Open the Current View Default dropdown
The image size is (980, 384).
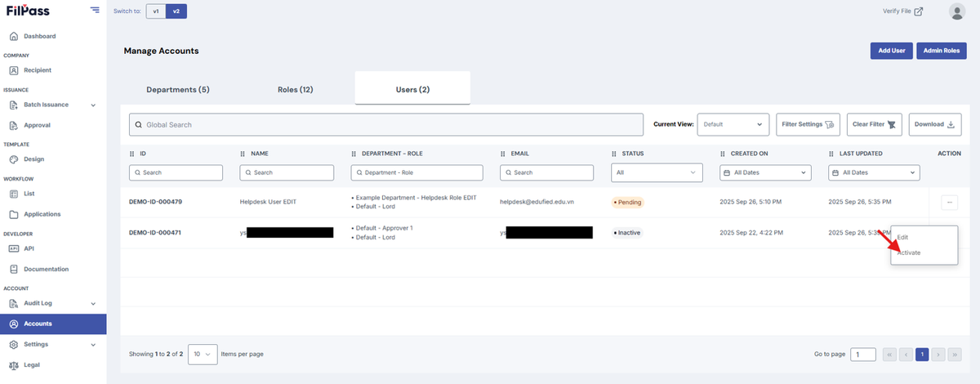[x=733, y=124]
